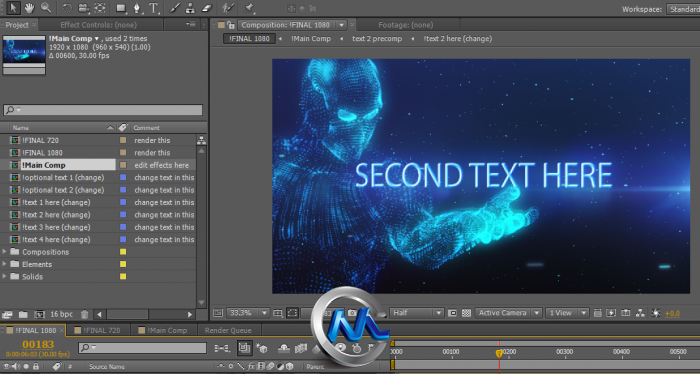
Task: Select the Pan Behind anchor tool
Action: (100, 8)
